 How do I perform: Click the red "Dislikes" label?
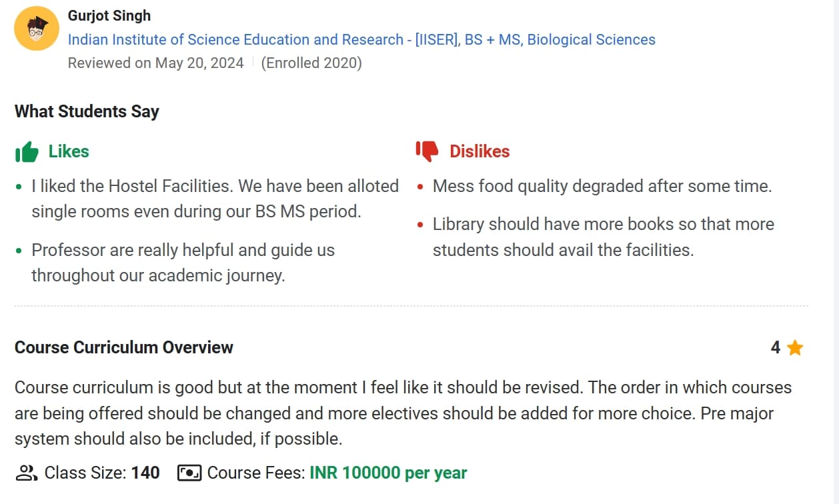480,151
